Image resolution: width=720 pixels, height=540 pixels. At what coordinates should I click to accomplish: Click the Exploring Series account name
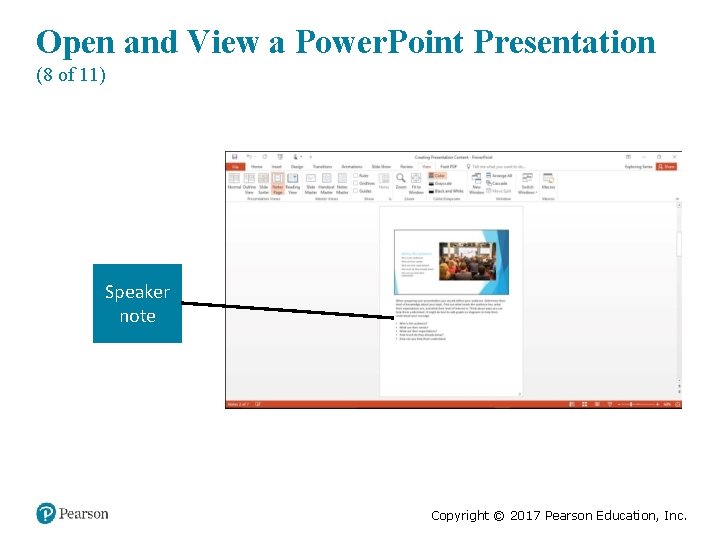[x=638, y=167]
